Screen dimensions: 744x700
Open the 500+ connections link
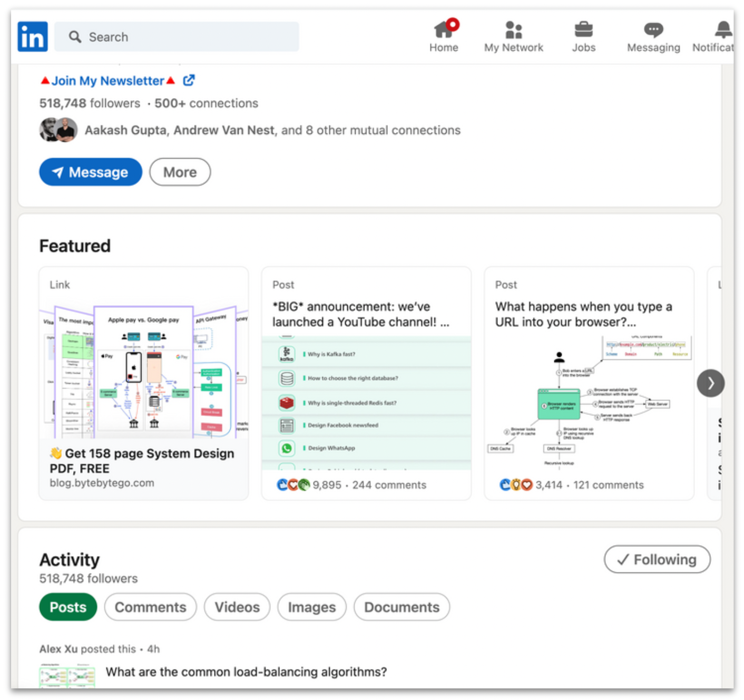click(207, 103)
